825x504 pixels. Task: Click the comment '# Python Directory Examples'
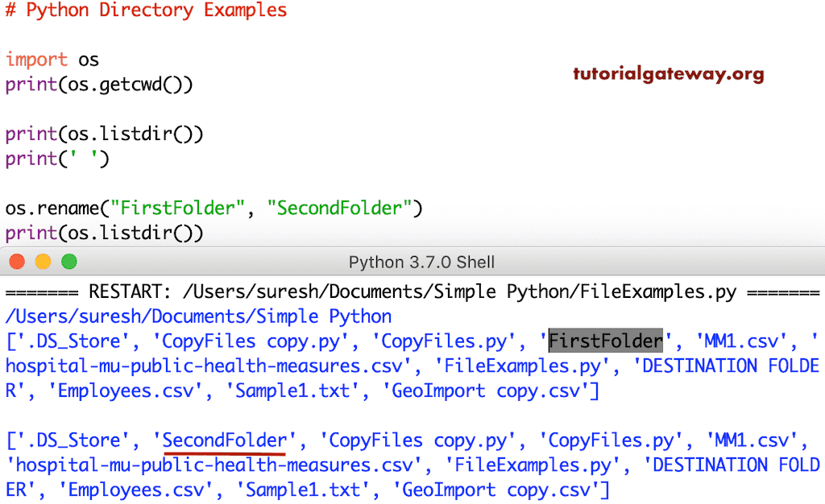tap(145, 10)
